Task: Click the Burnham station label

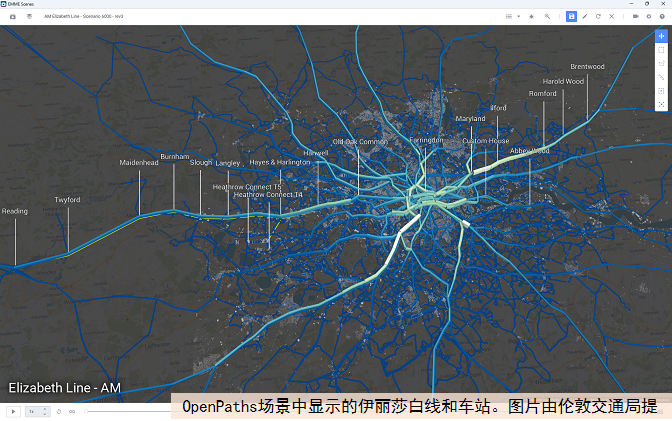Action: point(175,156)
